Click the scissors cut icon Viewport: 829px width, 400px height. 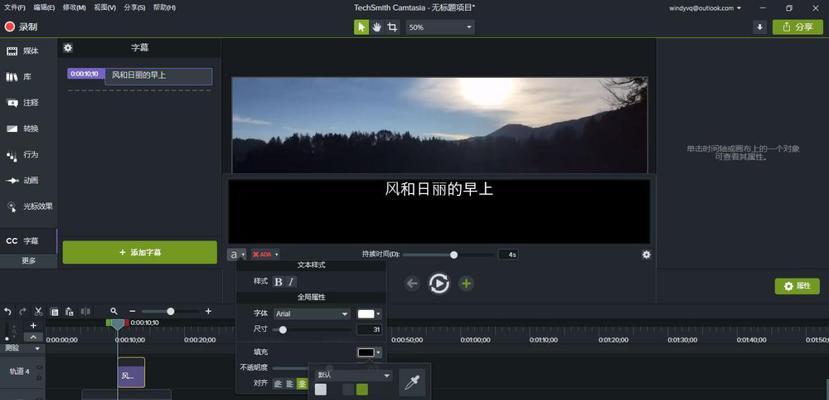tap(38, 312)
